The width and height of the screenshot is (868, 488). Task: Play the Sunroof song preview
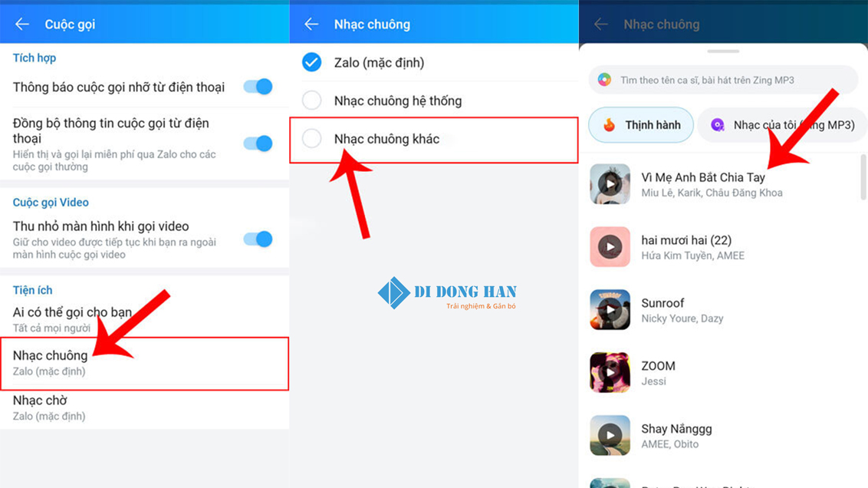pos(610,310)
